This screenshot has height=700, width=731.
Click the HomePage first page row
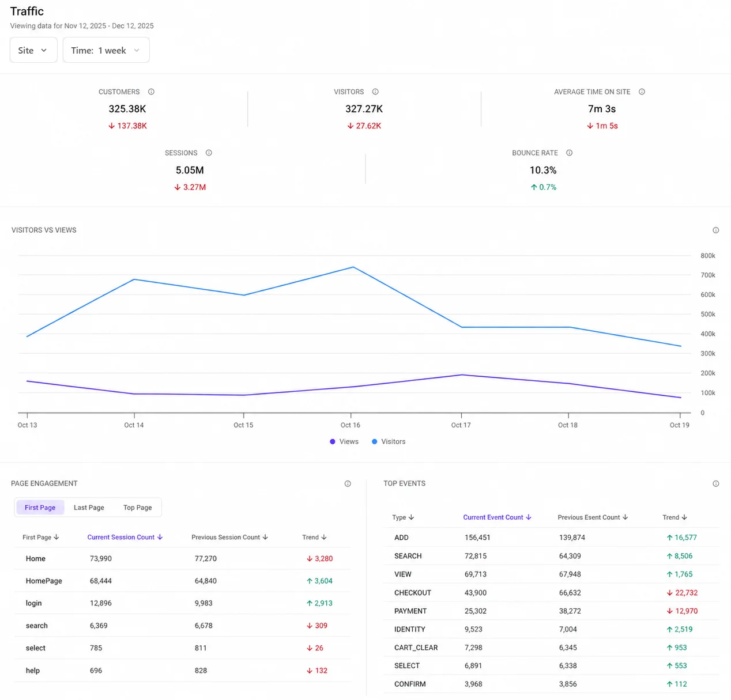pos(182,581)
